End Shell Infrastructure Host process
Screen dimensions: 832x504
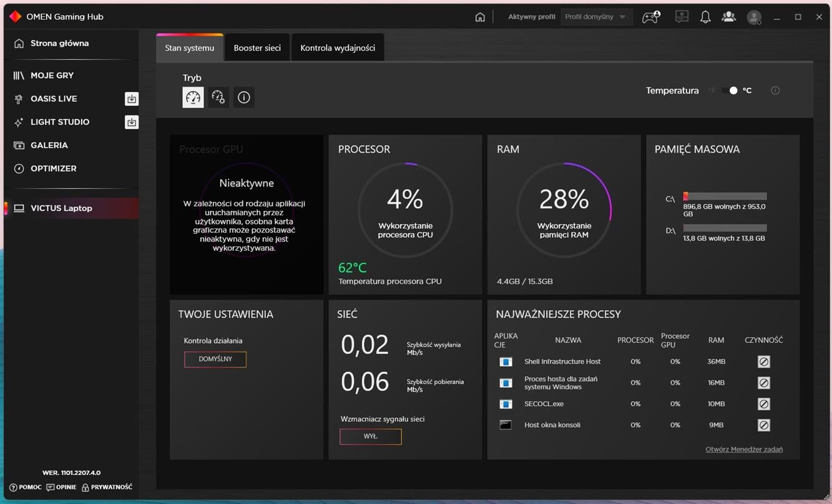click(x=763, y=362)
